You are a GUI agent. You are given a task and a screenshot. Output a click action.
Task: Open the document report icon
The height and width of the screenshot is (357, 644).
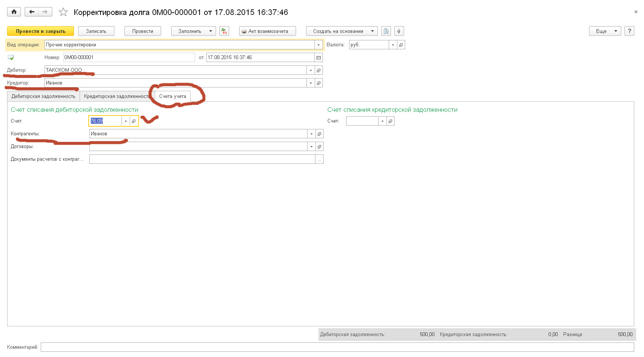(x=386, y=31)
